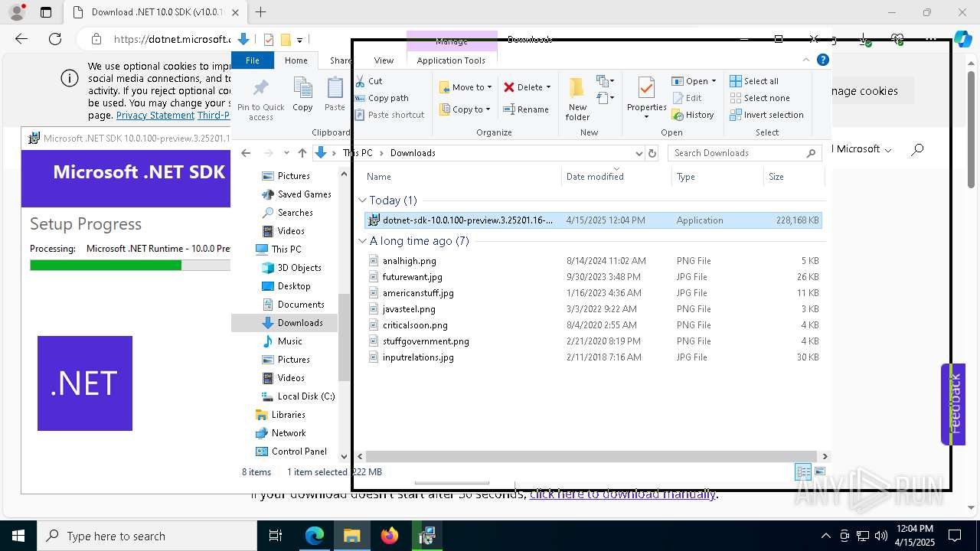Open Searches in navigation pane
Screen dimensions: 980x551
click(x=287, y=213)
